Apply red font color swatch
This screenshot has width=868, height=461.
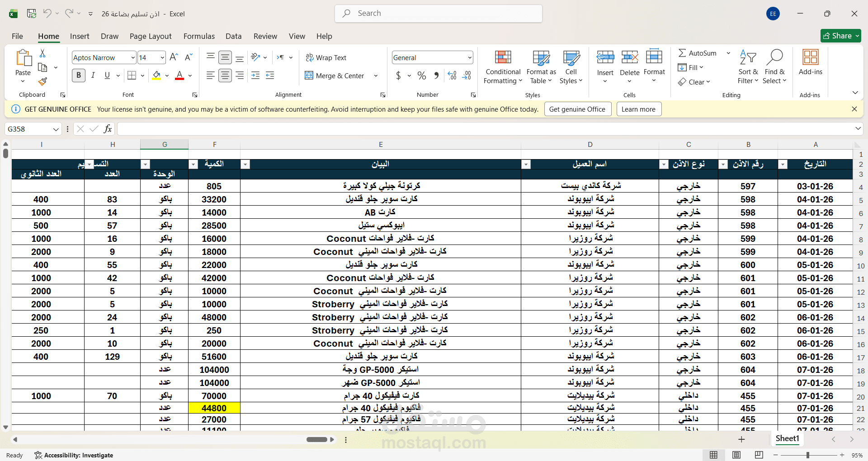pos(179,75)
